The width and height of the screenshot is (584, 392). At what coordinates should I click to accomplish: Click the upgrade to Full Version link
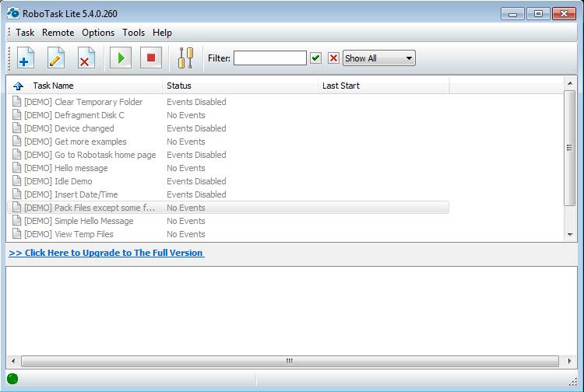tap(107, 253)
